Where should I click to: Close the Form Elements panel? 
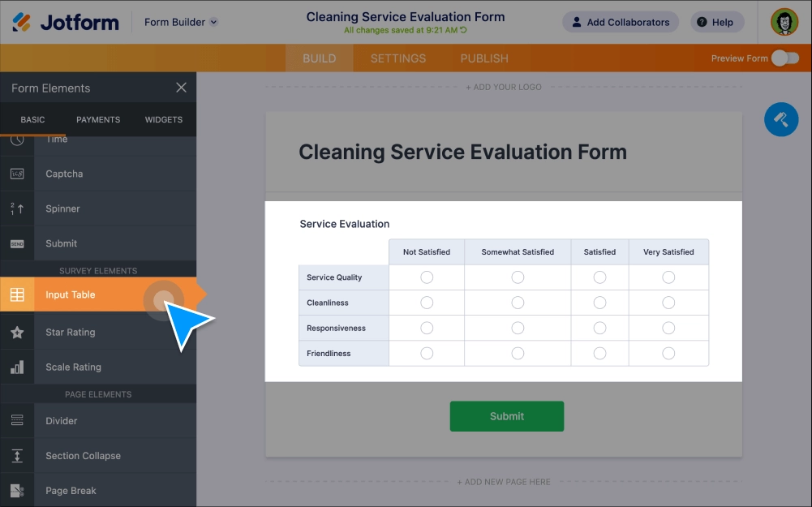pyautogui.click(x=181, y=88)
